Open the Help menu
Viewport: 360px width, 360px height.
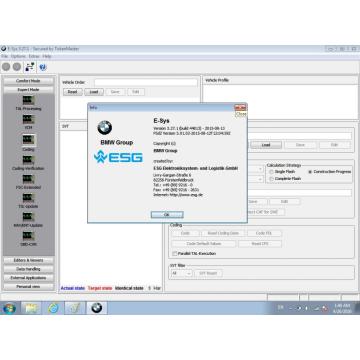(x=47, y=56)
